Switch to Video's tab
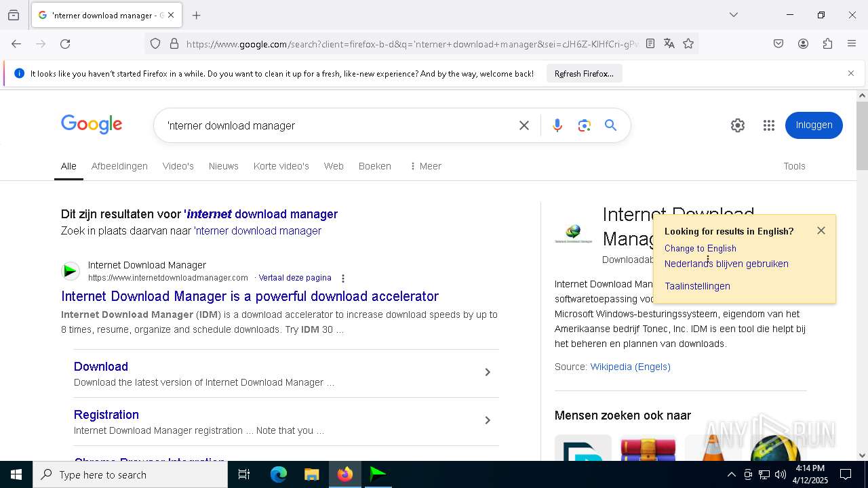 (178, 166)
